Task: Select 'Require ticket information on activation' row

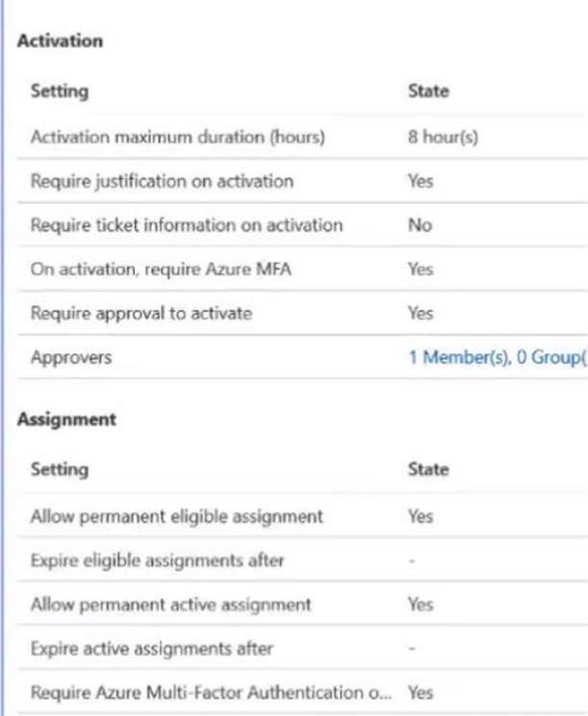Action: pyautogui.click(x=186, y=225)
